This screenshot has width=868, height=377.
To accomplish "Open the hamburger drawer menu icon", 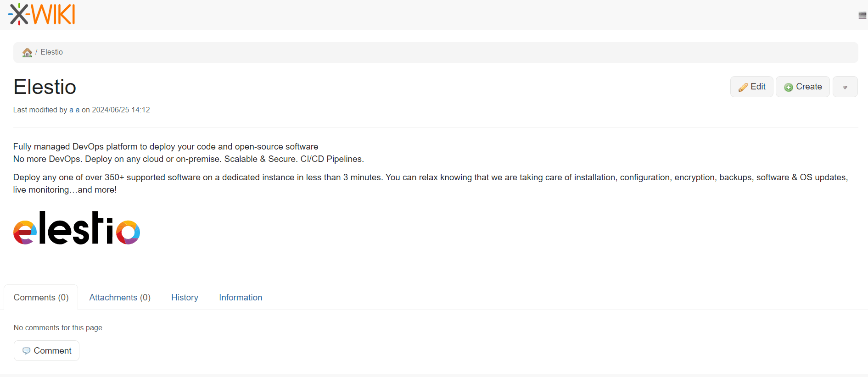I will 862,15.
